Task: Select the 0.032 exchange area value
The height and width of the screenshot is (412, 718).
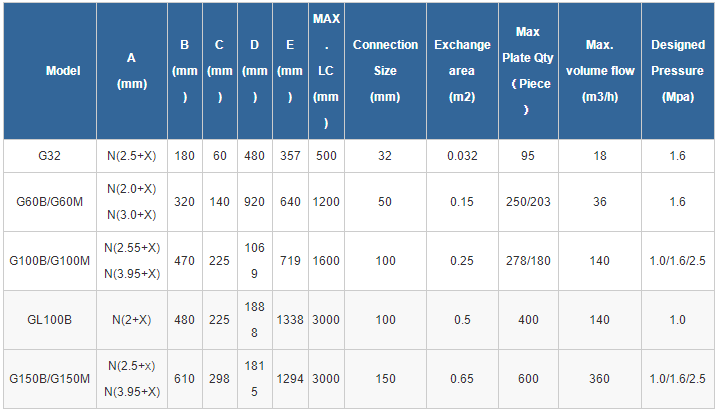Action: tap(462, 156)
